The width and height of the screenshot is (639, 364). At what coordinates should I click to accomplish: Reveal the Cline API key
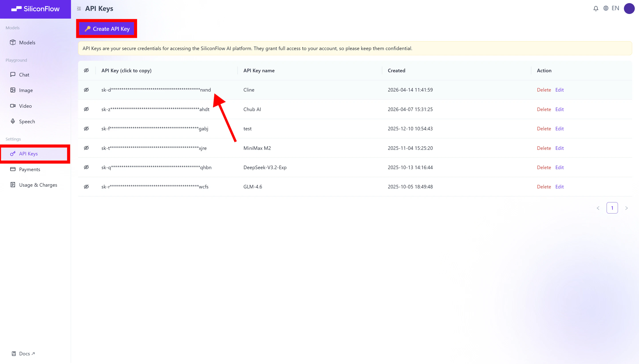pos(86,90)
